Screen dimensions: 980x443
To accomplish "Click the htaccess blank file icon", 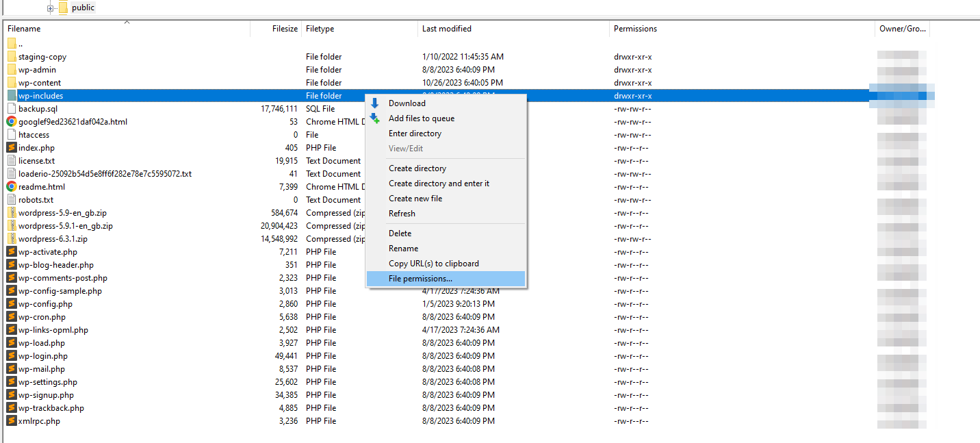I will (x=12, y=135).
